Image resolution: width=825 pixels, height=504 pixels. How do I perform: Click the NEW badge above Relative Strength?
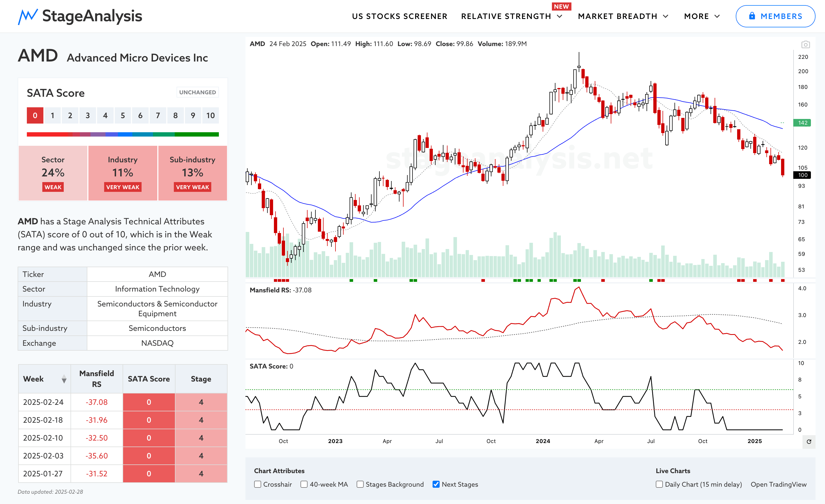coord(561,6)
